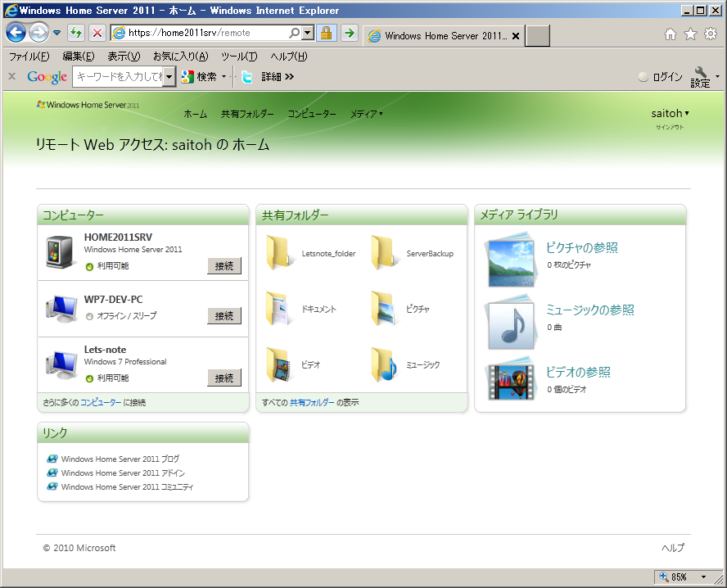Open the saitoh user dropdown menu
727x588 pixels.
click(x=670, y=114)
